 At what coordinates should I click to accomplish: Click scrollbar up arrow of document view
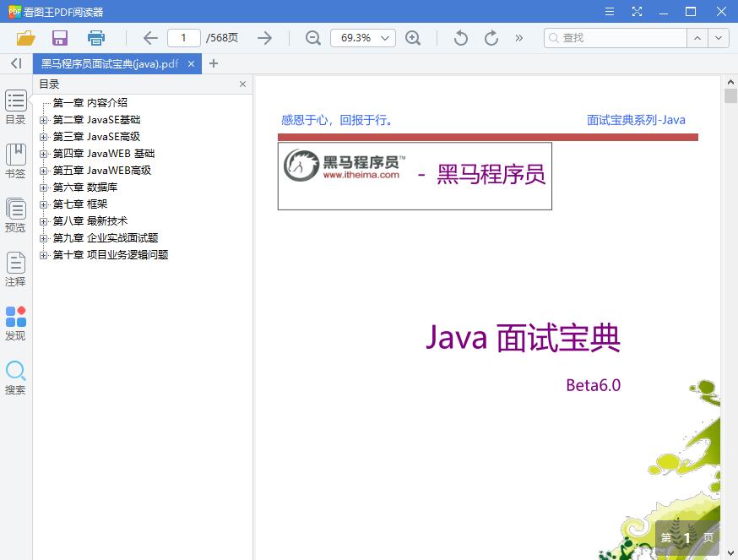click(730, 82)
